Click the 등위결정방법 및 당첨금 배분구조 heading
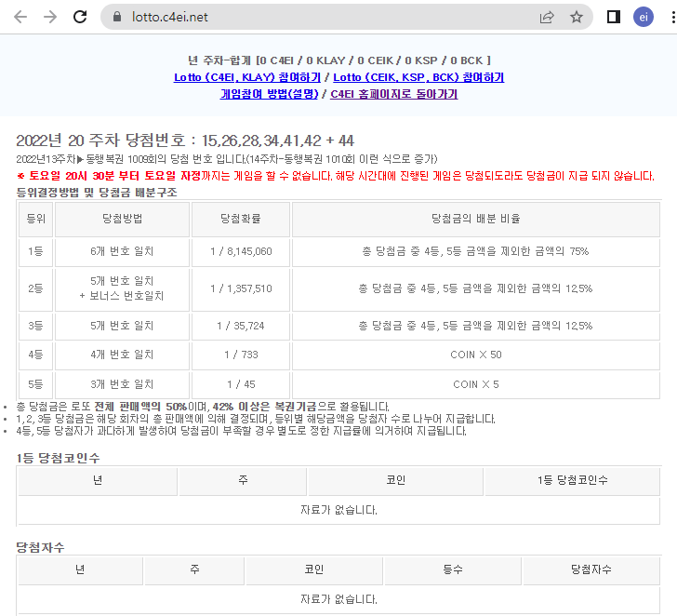This screenshot has height=616, width=677. click(97, 193)
